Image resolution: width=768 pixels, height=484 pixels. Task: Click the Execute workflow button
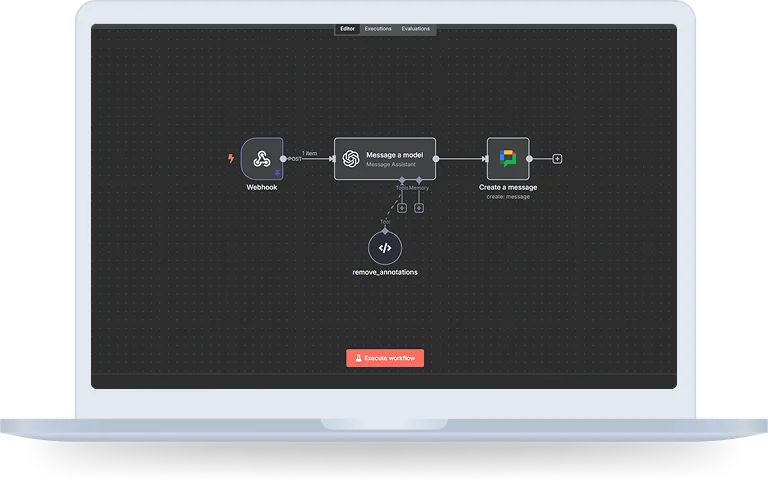[x=385, y=358]
